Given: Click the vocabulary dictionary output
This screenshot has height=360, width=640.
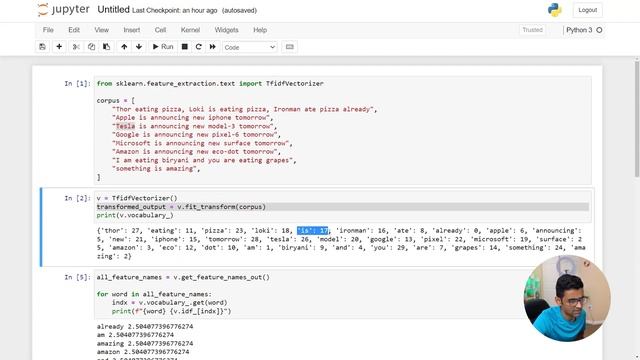Looking at the screenshot, I should coord(341,243).
